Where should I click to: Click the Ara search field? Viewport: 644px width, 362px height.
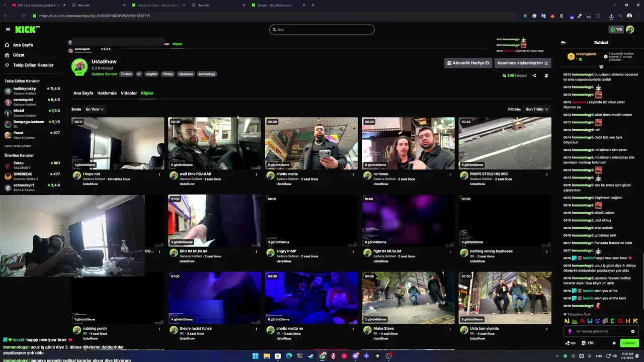tap(322, 30)
